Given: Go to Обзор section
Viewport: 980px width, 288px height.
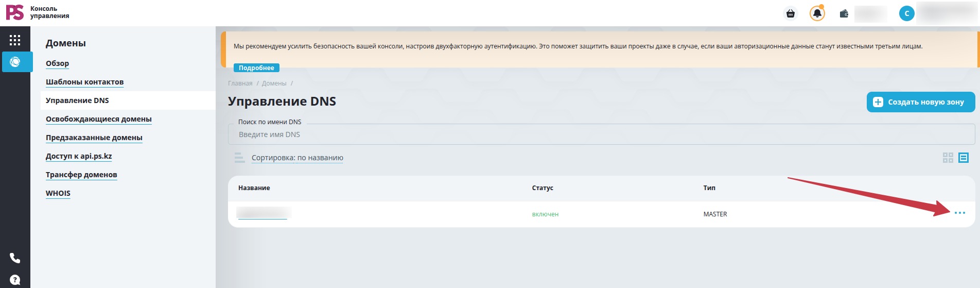Looking at the screenshot, I should tap(57, 63).
